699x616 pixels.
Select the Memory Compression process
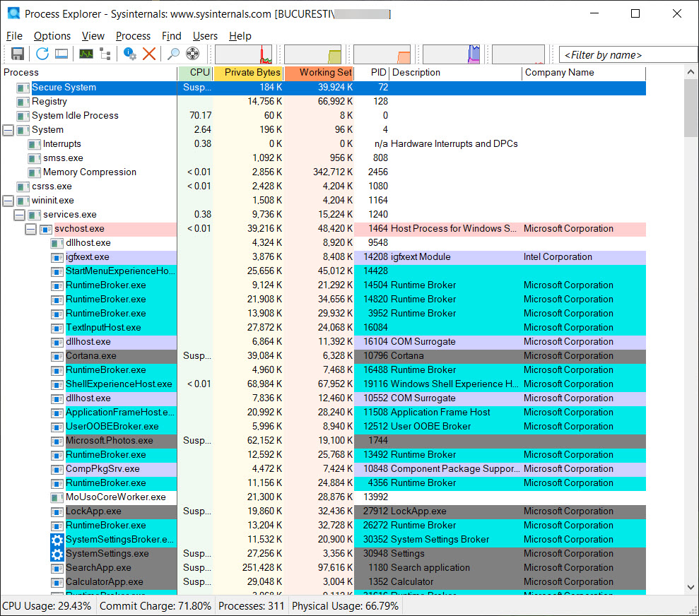coord(323,172)
